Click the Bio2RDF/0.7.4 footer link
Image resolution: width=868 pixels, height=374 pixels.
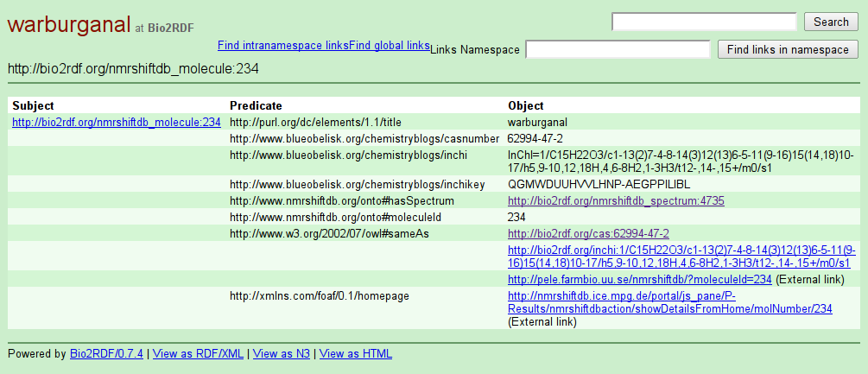point(106,353)
